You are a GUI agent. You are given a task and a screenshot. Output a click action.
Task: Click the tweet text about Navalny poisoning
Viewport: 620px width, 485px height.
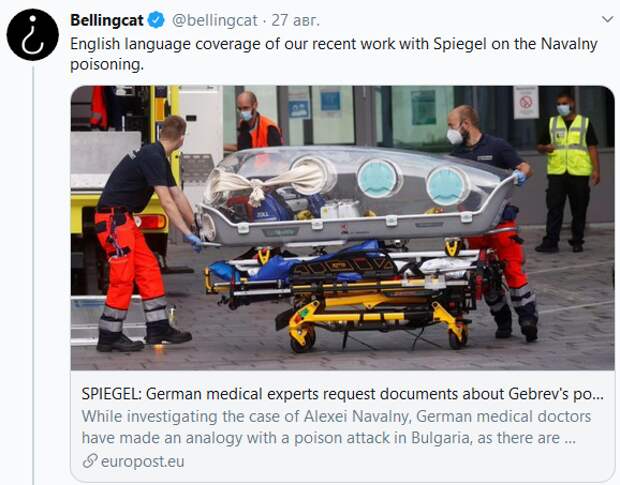click(x=334, y=54)
